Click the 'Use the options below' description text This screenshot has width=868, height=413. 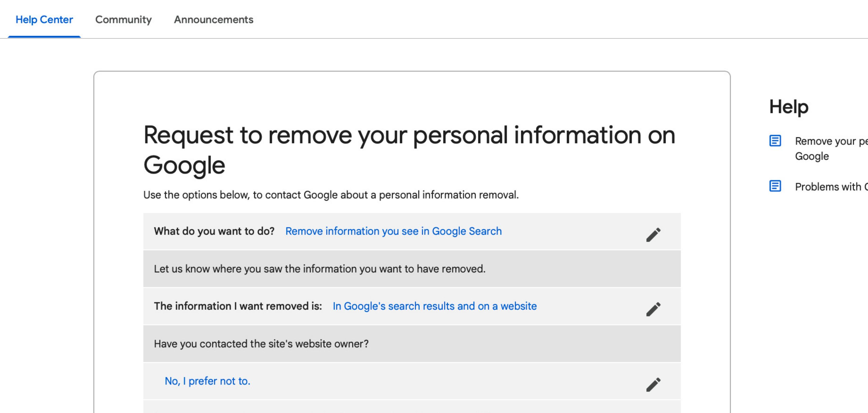tap(330, 195)
